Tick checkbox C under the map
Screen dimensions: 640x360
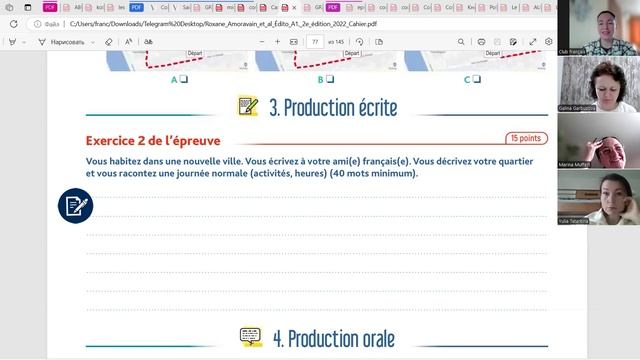click(x=476, y=79)
